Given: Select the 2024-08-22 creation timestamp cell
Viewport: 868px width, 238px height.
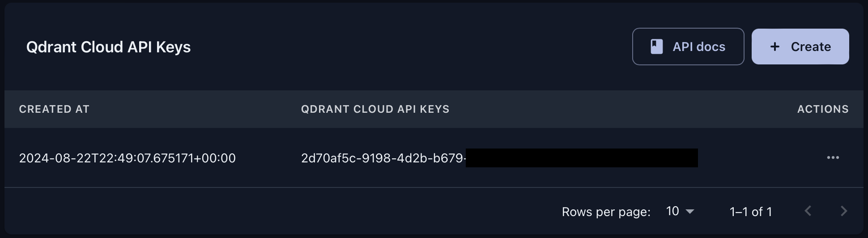Looking at the screenshot, I should 127,158.
